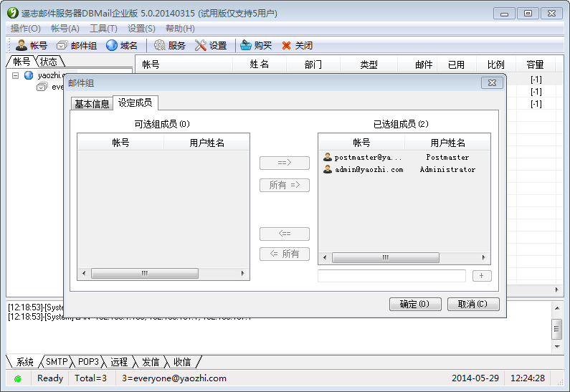The width and height of the screenshot is (570, 392).
Task: Click the red 关闭 close toolbar icon
Action: coord(287,45)
